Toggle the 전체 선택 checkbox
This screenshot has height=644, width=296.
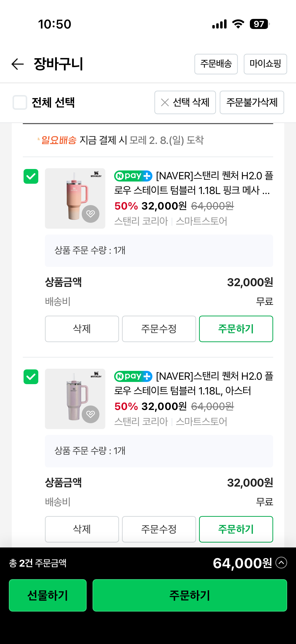(x=20, y=102)
